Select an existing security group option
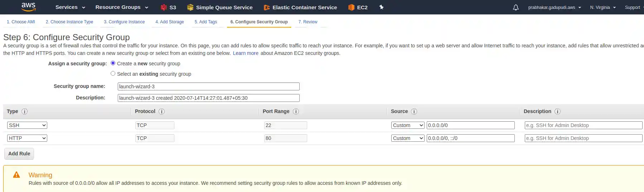644x192 pixels. point(113,74)
